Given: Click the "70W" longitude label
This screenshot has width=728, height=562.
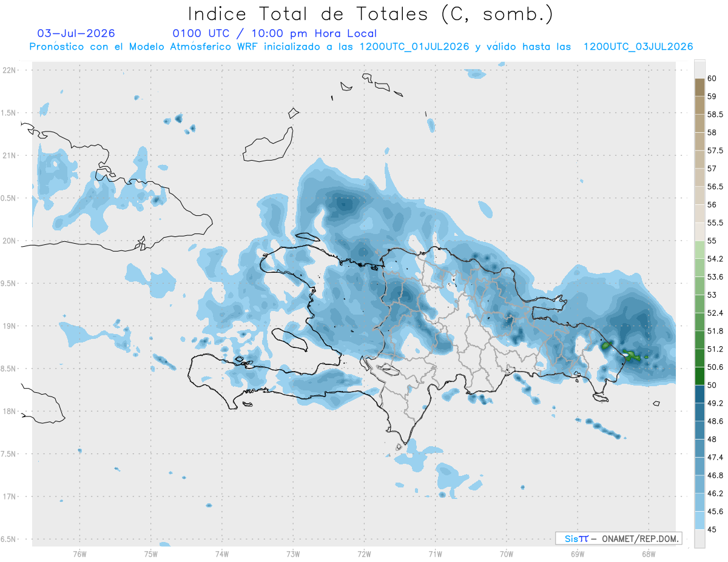Looking at the screenshot, I should (x=506, y=554).
